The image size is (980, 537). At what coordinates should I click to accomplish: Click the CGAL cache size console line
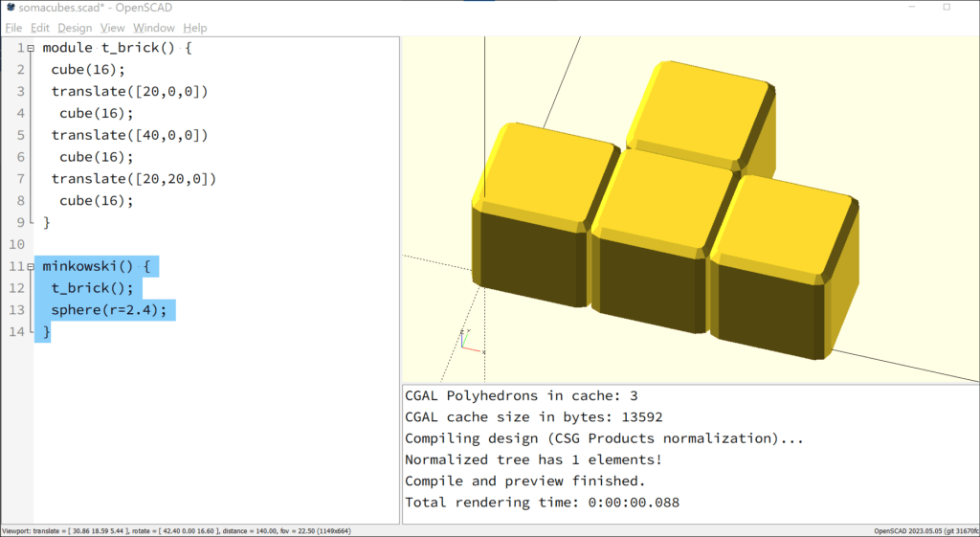pos(534,417)
